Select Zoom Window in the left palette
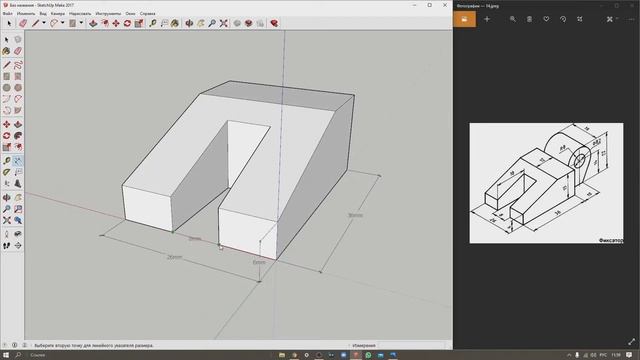This screenshot has width=640, height=360. coord(18,209)
